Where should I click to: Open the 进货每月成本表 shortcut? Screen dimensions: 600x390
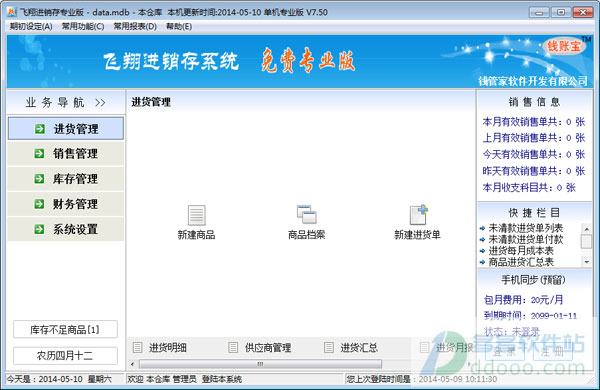pos(521,251)
